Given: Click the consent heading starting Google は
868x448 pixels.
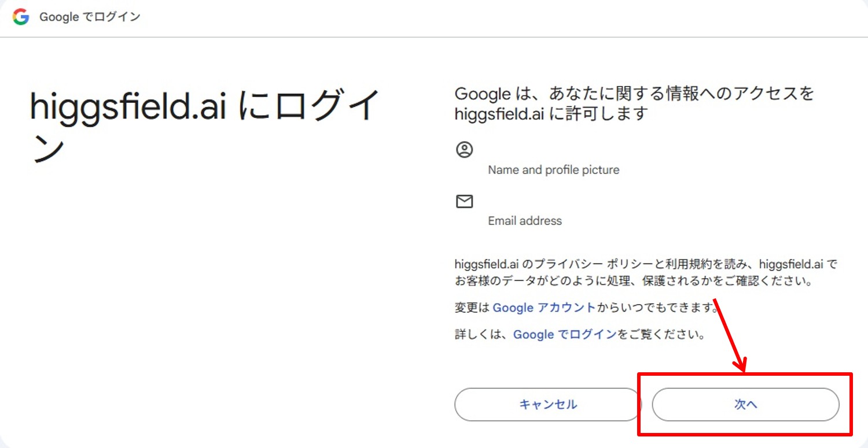Looking at the screenshot, I should pyautogui.click(x=634, y=103).
